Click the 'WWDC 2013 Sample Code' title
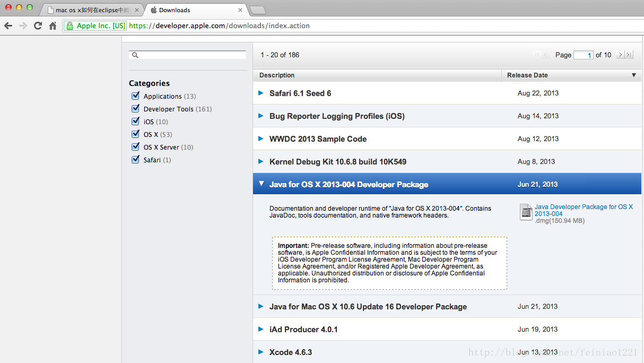 [x=318, y=139]
